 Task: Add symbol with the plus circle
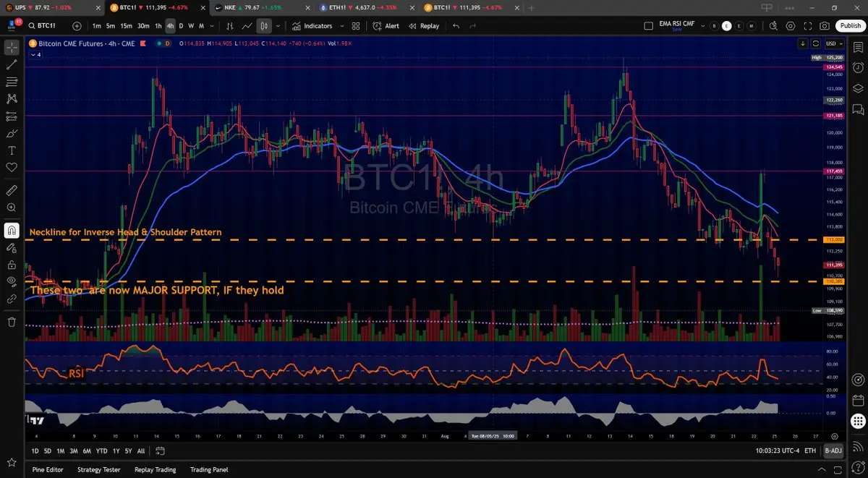77,26
